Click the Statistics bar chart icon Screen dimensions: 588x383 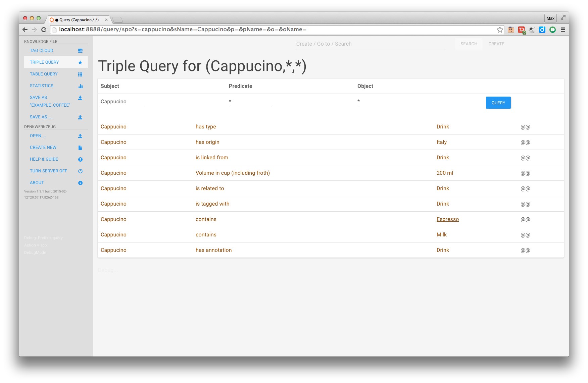point(80,86)
